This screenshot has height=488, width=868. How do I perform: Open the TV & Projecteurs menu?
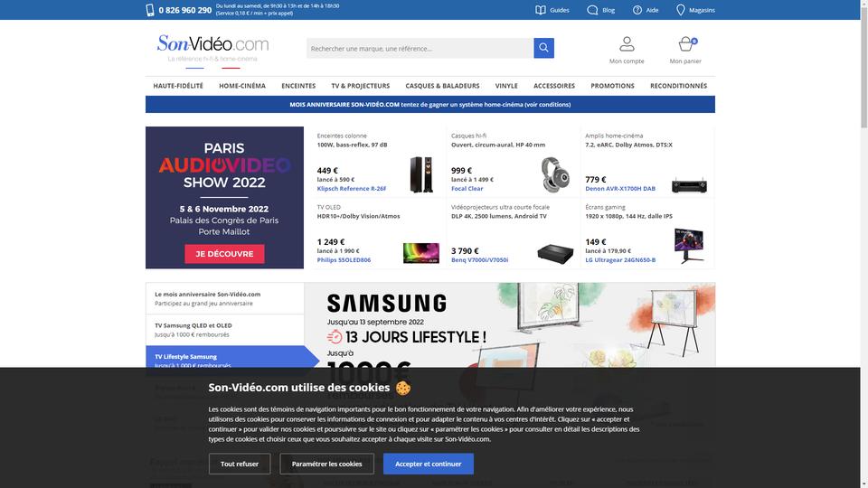361,86
